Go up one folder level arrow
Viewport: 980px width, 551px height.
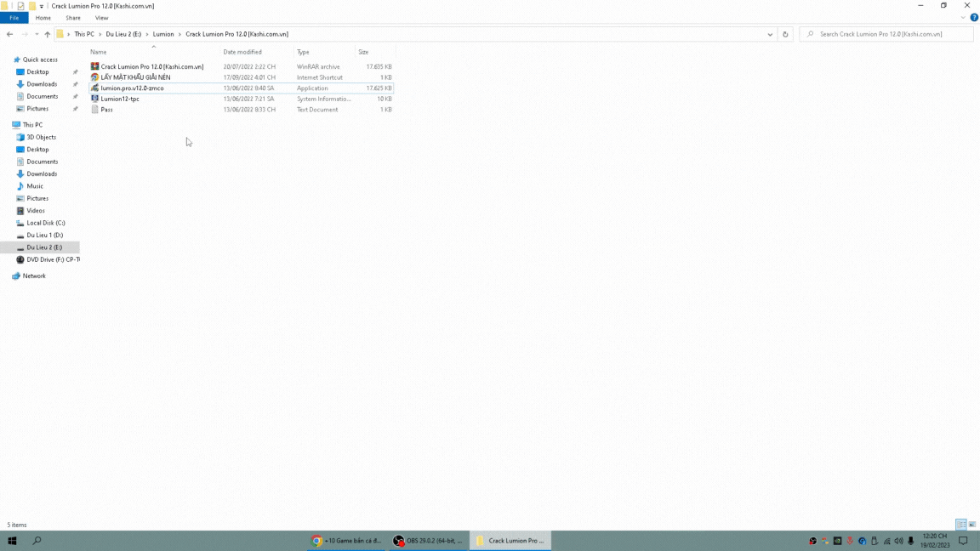point(47,34)
